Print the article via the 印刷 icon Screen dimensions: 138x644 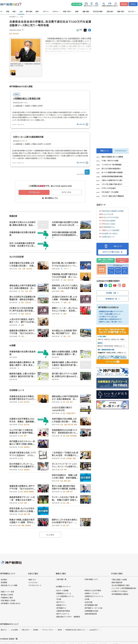click(79, 30)
